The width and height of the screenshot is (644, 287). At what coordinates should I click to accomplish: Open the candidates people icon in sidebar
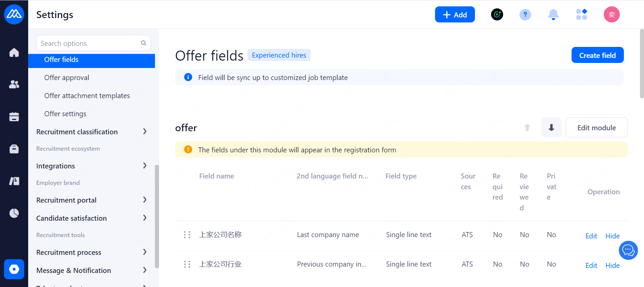[x=14, y=84]
